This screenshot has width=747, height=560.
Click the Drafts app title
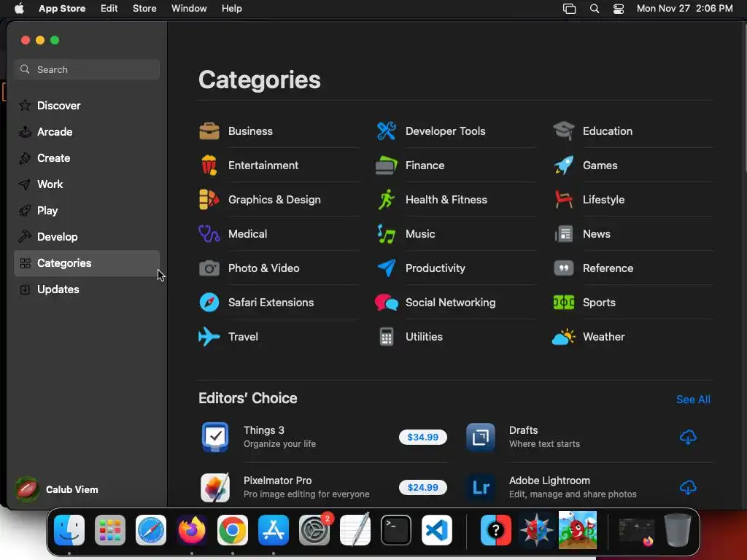tap(524, 430)
